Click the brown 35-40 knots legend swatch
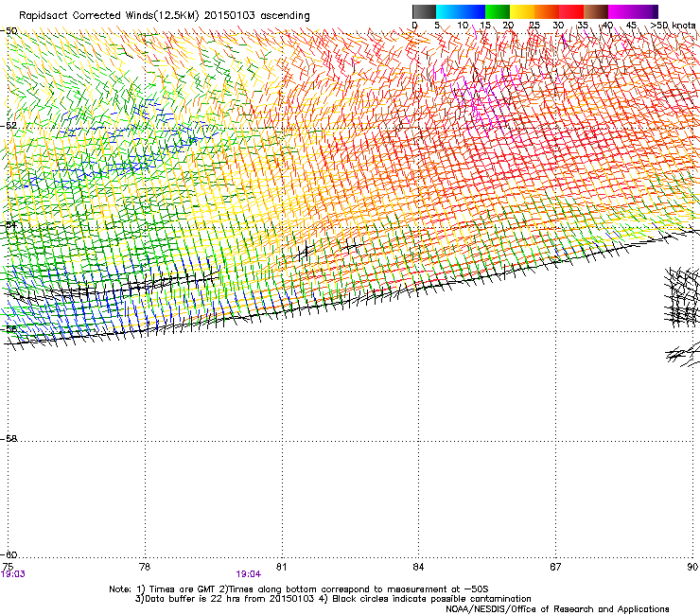This screenshot has height=615, width=700. tap(596, 11)
